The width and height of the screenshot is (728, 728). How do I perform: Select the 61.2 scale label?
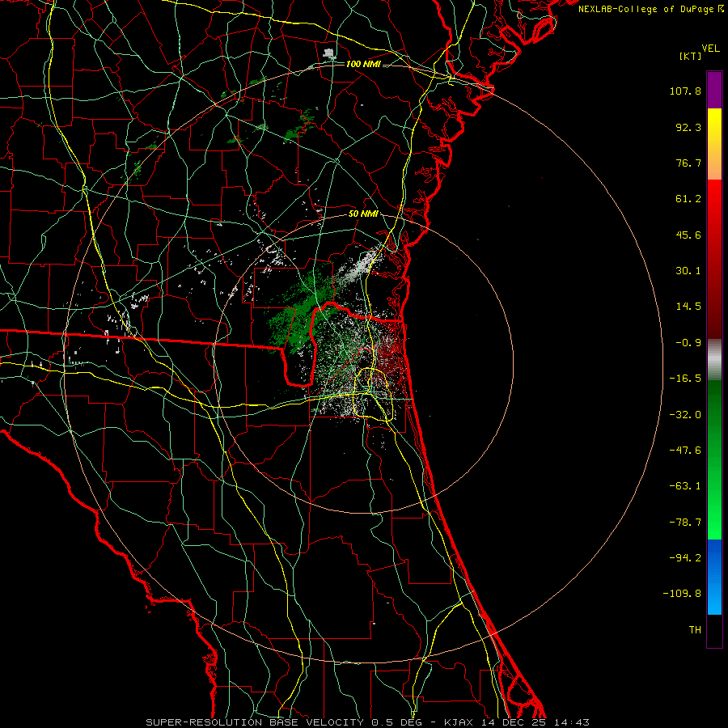pyautogui.click(x=688, y=199)
